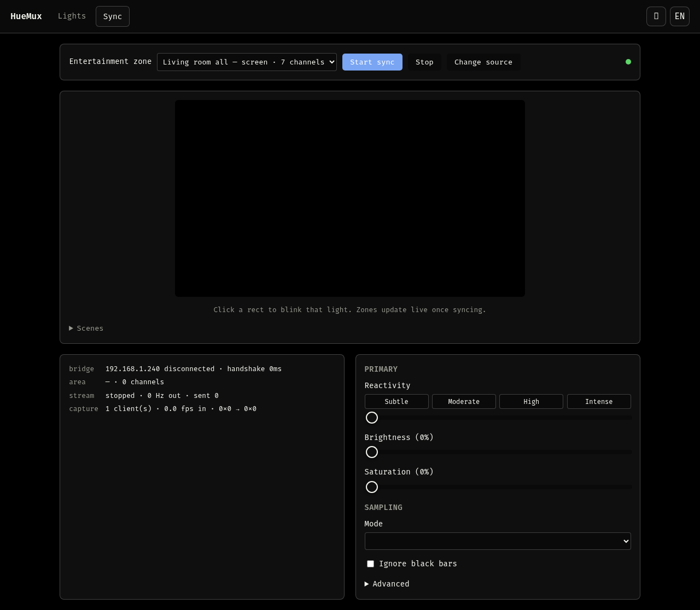
Task: Open the Sampling Mode dropdown
Action: tap(498, 541)
